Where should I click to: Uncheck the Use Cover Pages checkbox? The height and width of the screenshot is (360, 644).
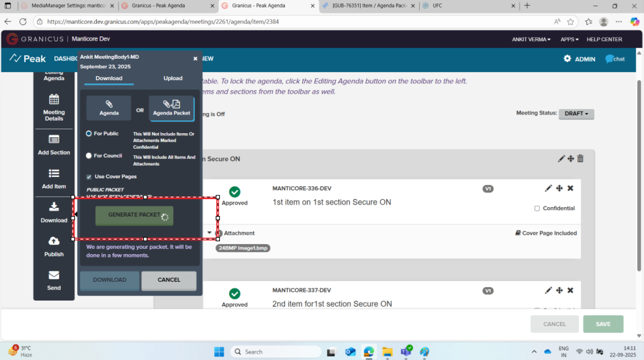[x=88, y=176]
